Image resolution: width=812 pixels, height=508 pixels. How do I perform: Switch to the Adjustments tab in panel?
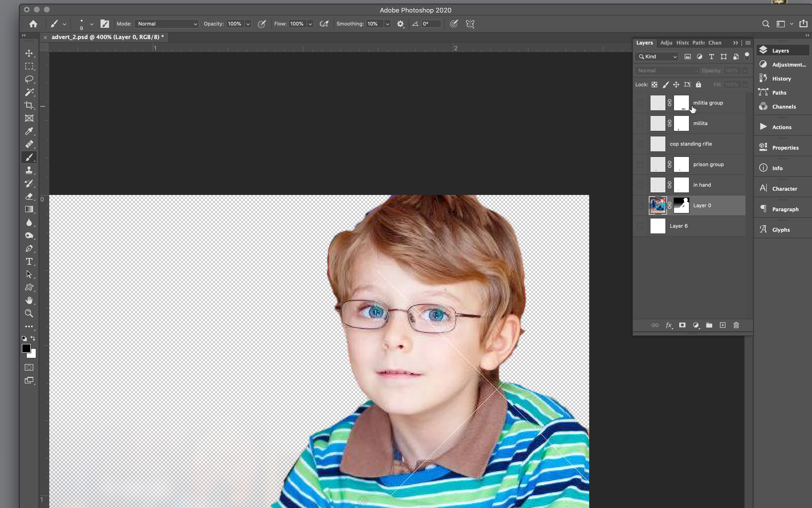click(x=666, y=43)
